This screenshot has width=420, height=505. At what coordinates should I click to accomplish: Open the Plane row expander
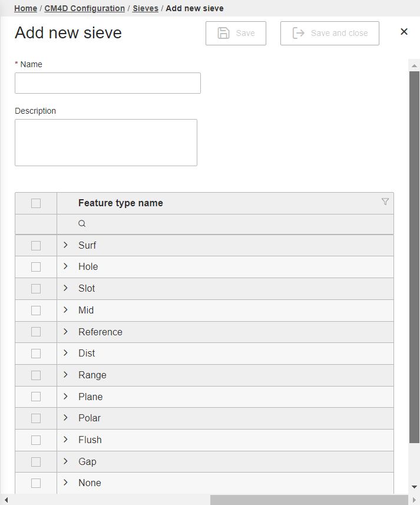65,397
